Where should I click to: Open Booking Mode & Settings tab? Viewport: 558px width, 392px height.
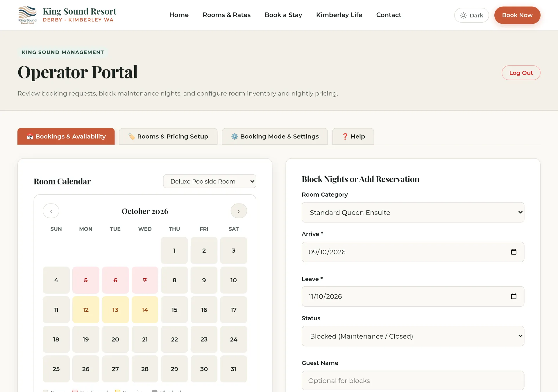pyautogui.click(x=275, y=136)
